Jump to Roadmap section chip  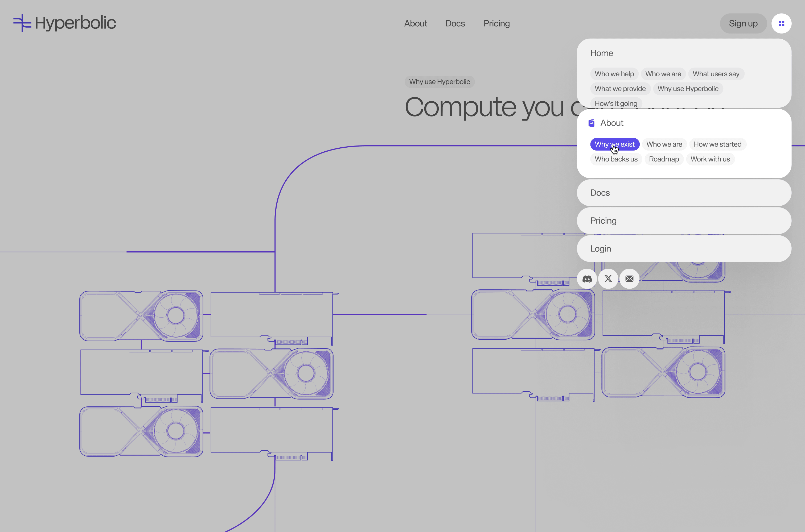664,159
